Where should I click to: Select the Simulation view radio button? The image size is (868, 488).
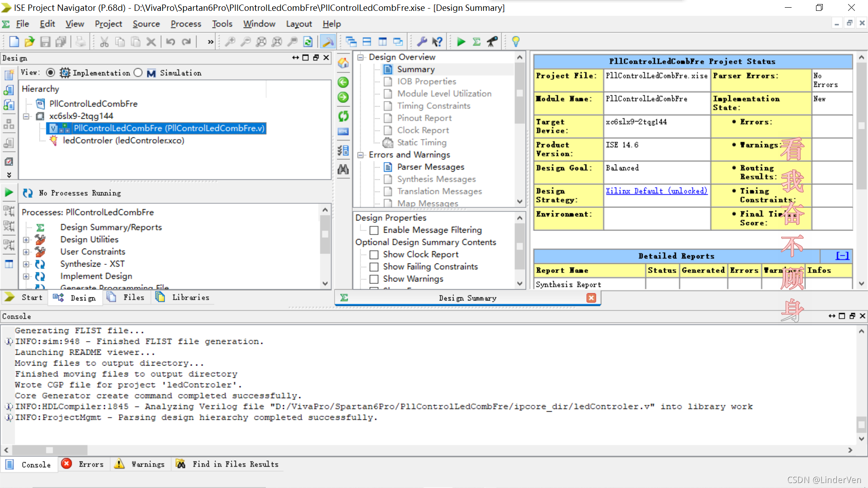tap(138, 73)
